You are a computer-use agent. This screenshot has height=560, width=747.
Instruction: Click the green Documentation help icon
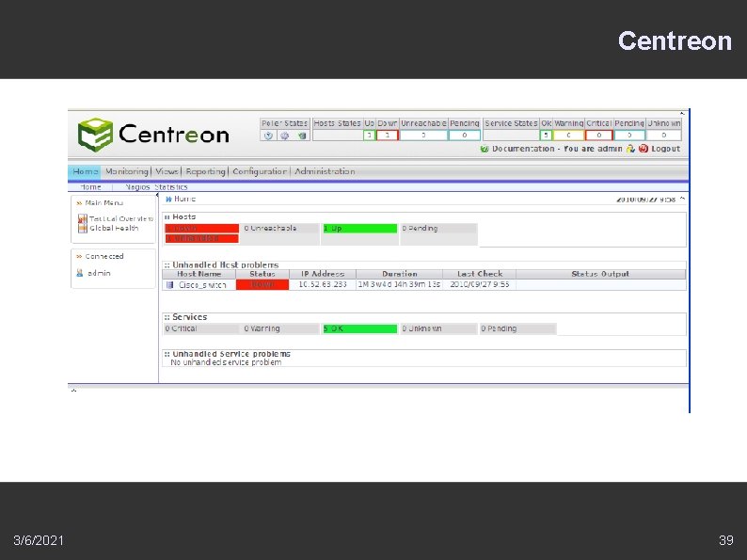click(485, 149)
